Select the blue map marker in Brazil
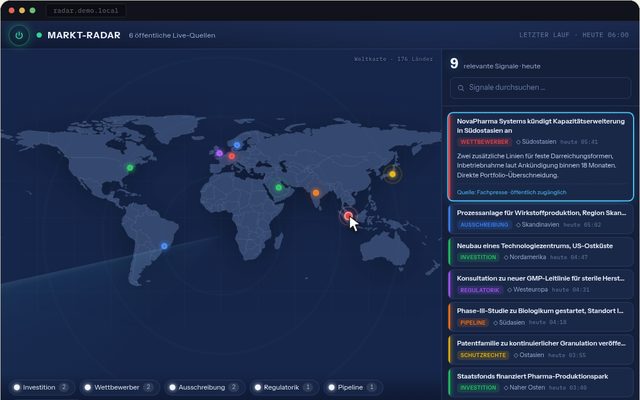 pos(164,246)
